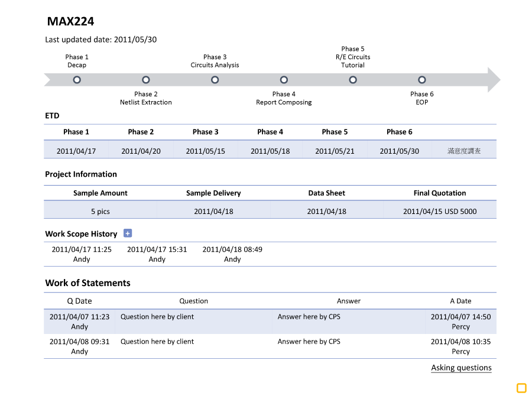Click the plus icon beside Work Scope History
Image resolution: width=532 pixels, height=399 pixels.
tap(128, 233)
